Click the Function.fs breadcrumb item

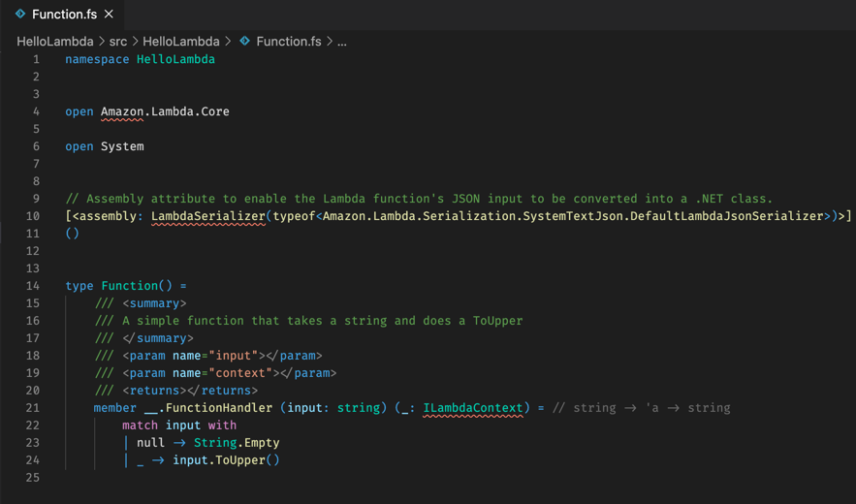tap(289, 42)
